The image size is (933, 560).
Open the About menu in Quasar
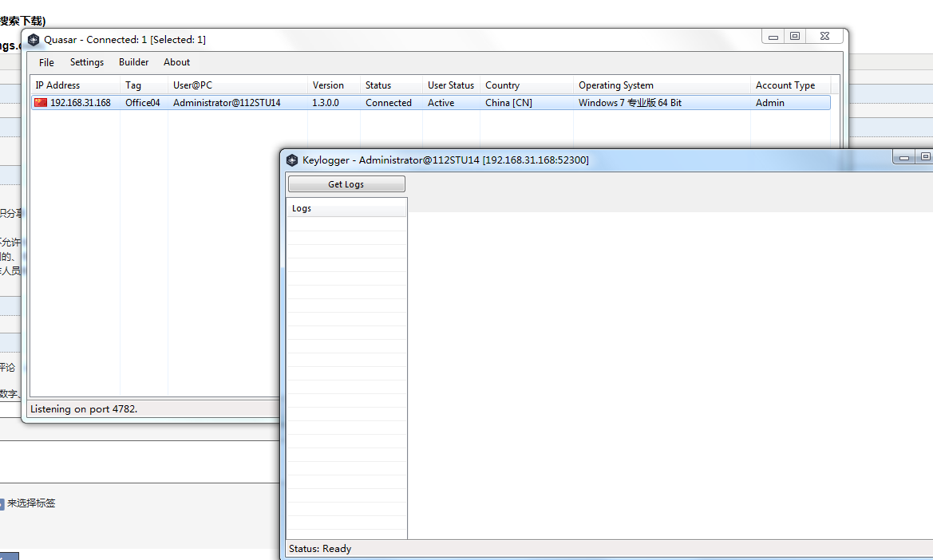click(176, 62)
